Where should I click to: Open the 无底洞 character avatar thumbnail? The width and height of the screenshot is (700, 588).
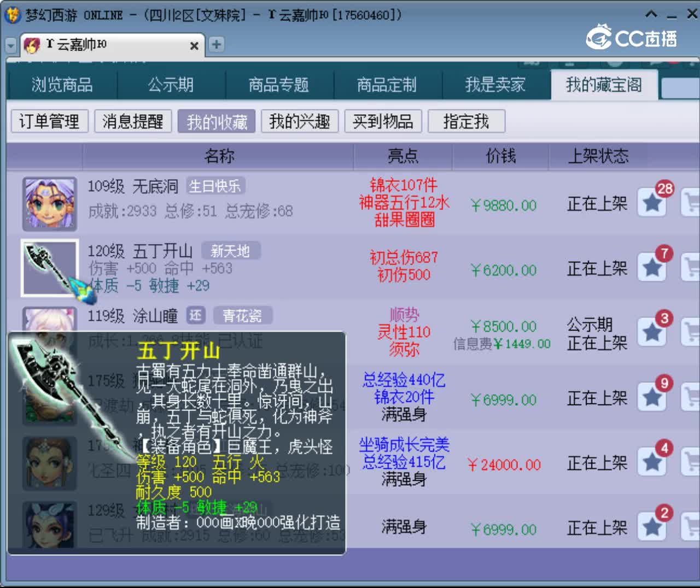point(49,204)
